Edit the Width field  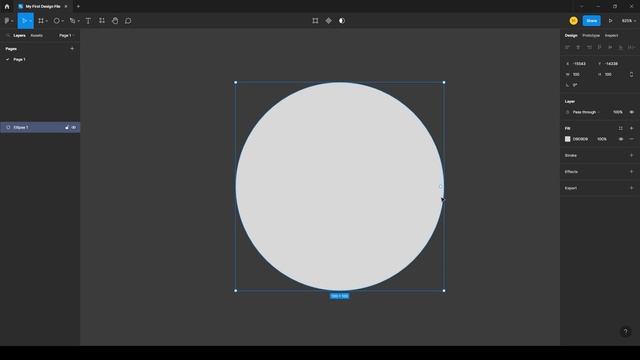[580, 74]
